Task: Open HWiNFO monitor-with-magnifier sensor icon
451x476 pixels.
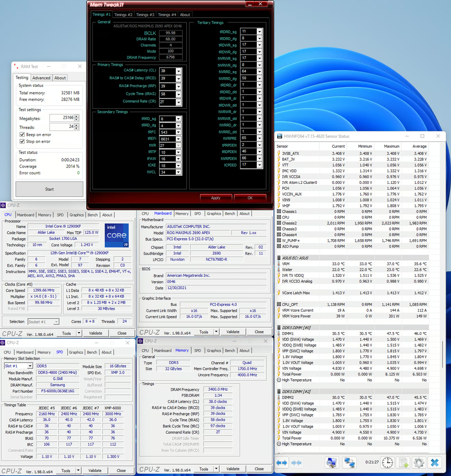Action: point(331,463)
